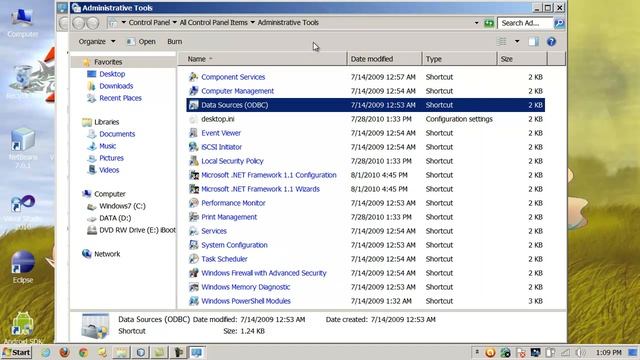Click Open in the toolbar
This screenshot has width=640, height=360.
coord(141,41)
